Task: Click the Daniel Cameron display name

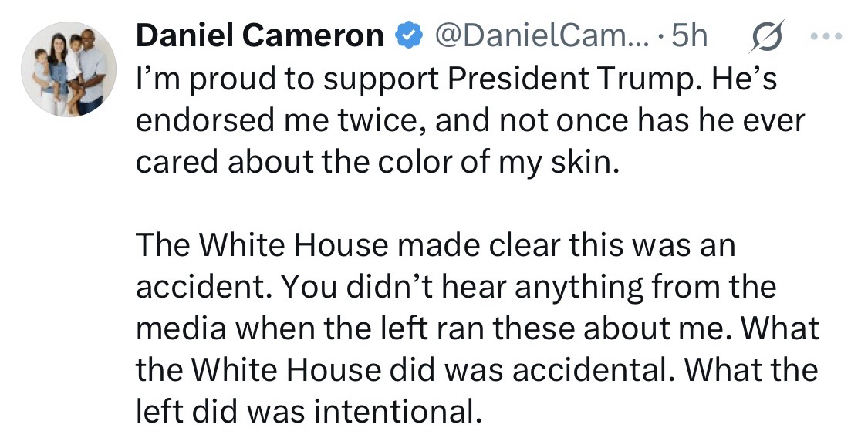Action: point(260,35)
